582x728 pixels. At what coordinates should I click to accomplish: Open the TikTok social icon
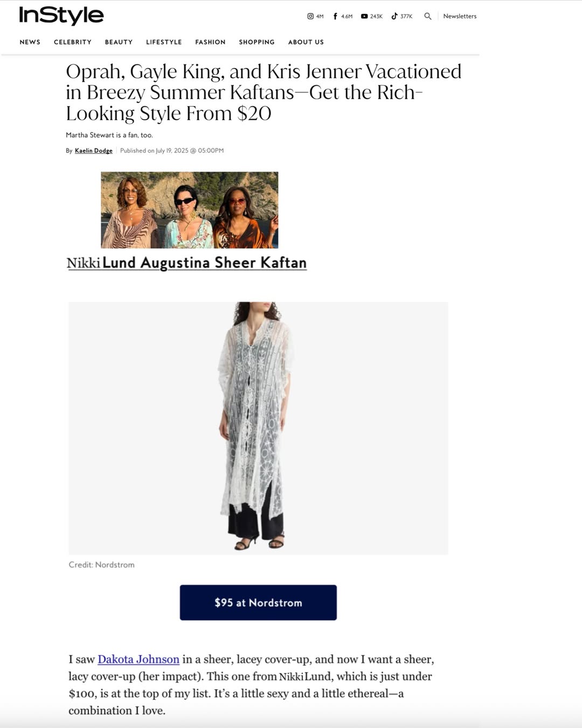coord(394,16)
